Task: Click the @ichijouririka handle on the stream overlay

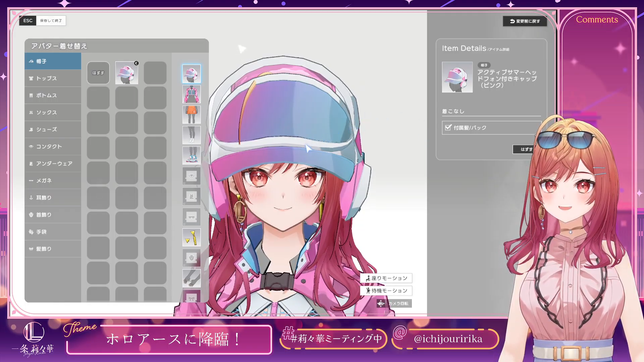Action: coord(448,339)
